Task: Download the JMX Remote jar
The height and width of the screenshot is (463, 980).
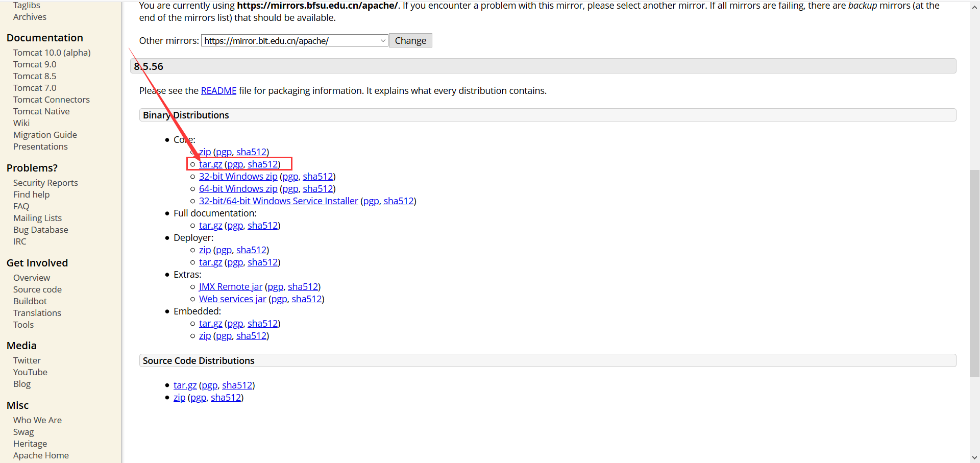Action: pos(230,286)
